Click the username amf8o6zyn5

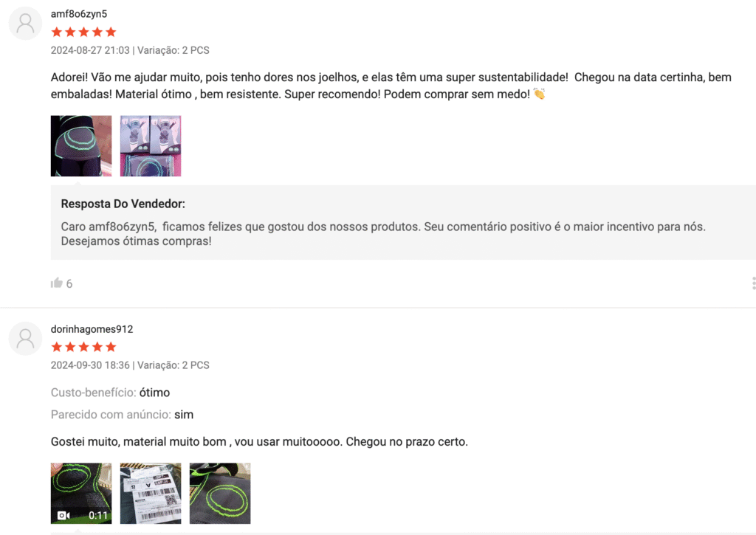pyautogui.click(x=79, y=14)
